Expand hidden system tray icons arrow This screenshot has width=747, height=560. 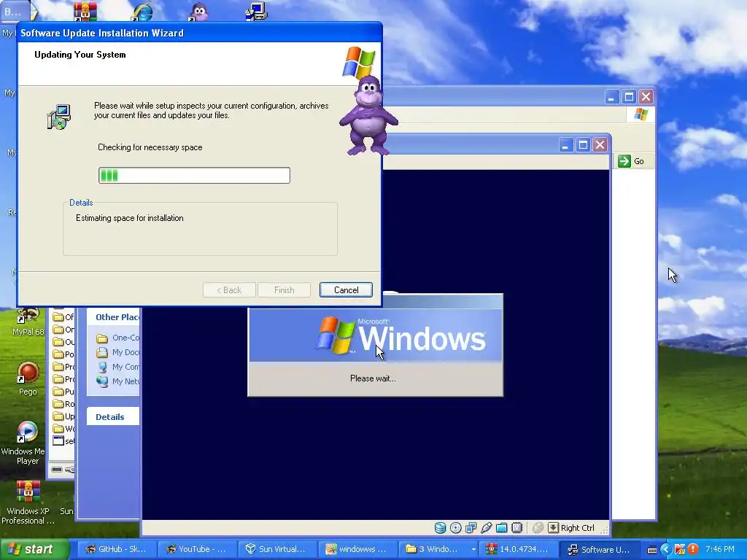click(x=665, y=550)
